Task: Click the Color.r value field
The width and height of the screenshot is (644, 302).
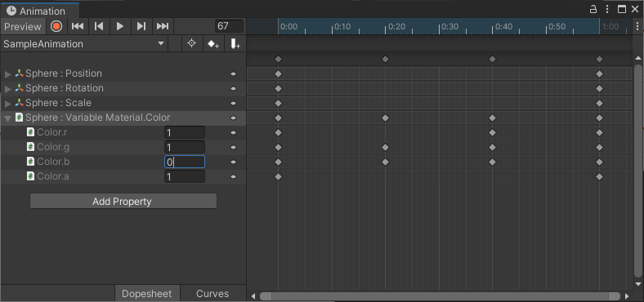Action: (185, 132)
